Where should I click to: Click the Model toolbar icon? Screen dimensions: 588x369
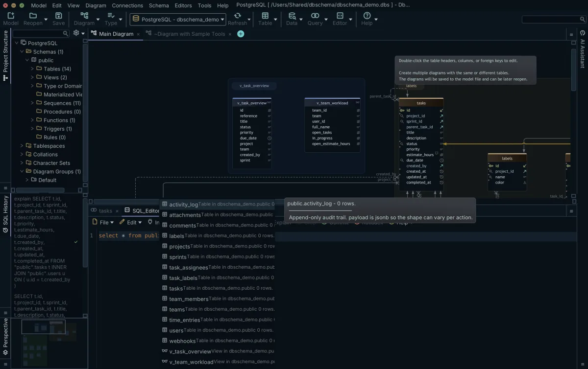pos(11,16)
